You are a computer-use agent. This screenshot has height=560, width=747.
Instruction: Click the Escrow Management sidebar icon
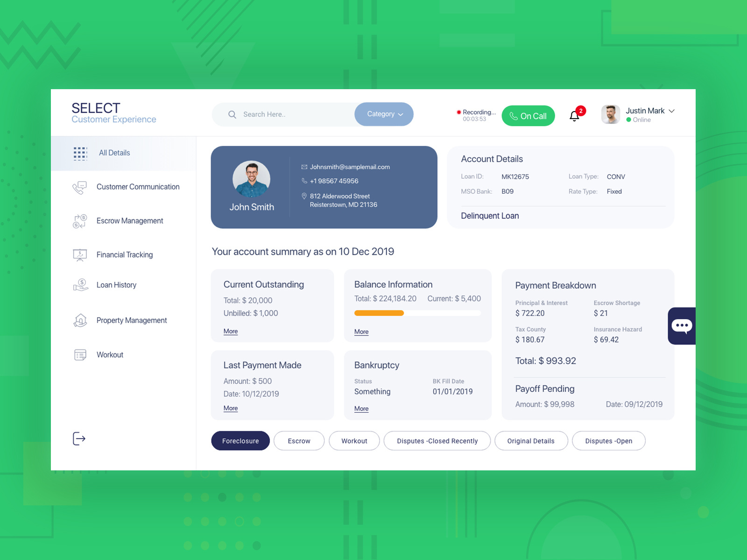pyautogui.click(x=80, y=221)
